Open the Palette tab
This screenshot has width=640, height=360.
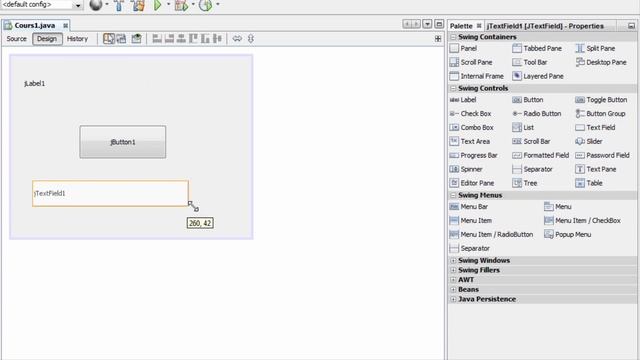click(x=461, y=26)
